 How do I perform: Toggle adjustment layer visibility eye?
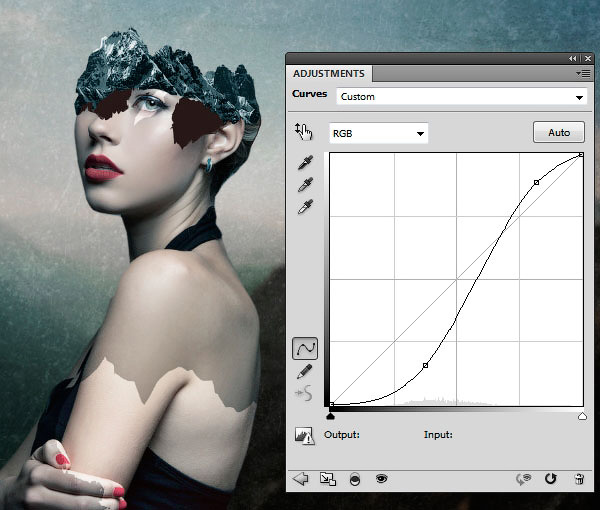[382, 478]
